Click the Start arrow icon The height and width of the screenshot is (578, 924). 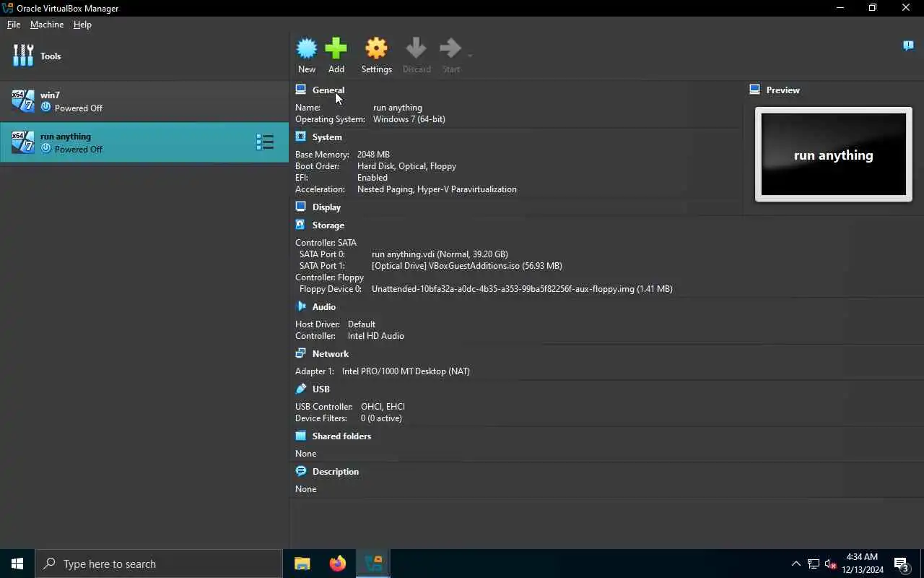coord(450,48)
